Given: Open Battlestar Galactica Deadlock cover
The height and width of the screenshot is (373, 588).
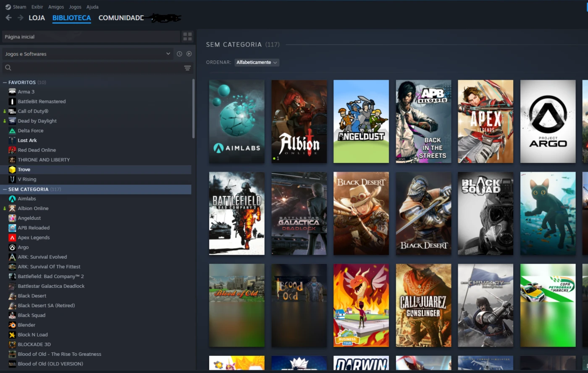Looking at the screenshot, I should click(299, 213).
